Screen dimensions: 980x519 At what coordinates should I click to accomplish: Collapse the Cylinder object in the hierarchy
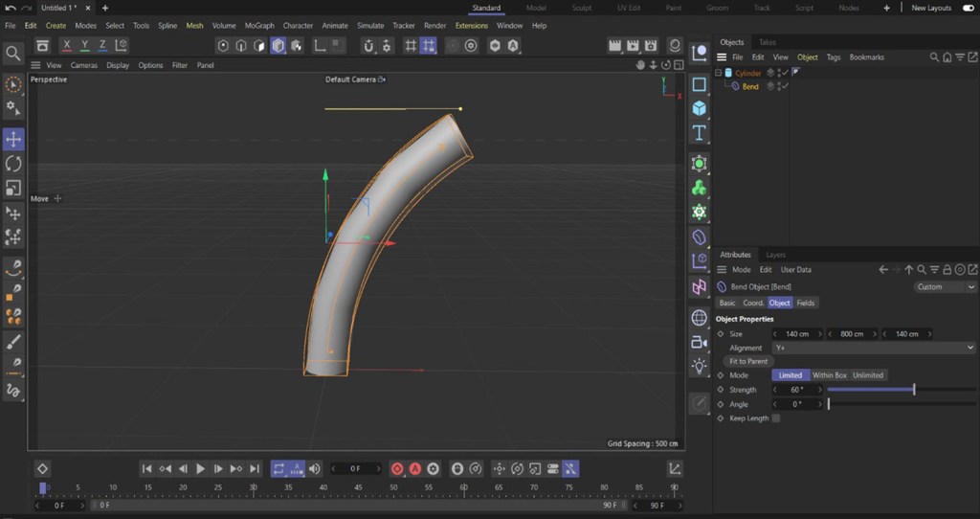tap(719, 73)
